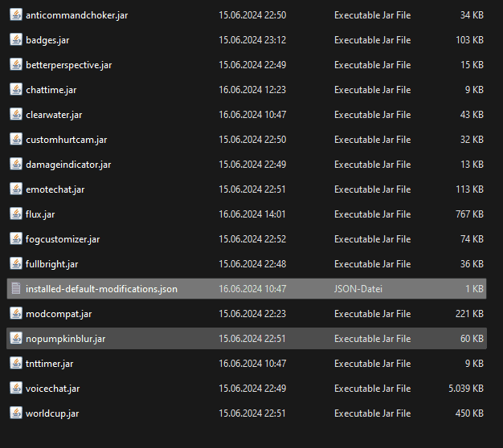The width and height of the screenshot is (503, 448).
Task: Select the clearwater.jar file icon
Action: 16,114
